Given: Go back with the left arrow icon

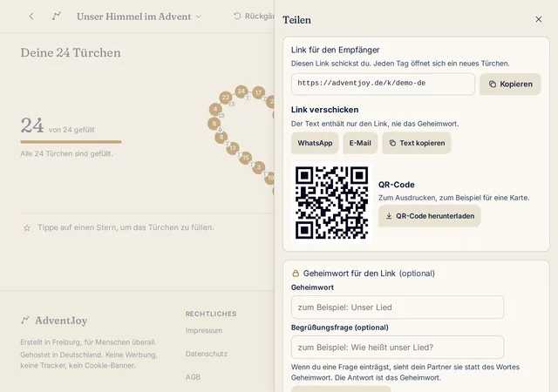Looking at the screenshot, I should point(31,17).
